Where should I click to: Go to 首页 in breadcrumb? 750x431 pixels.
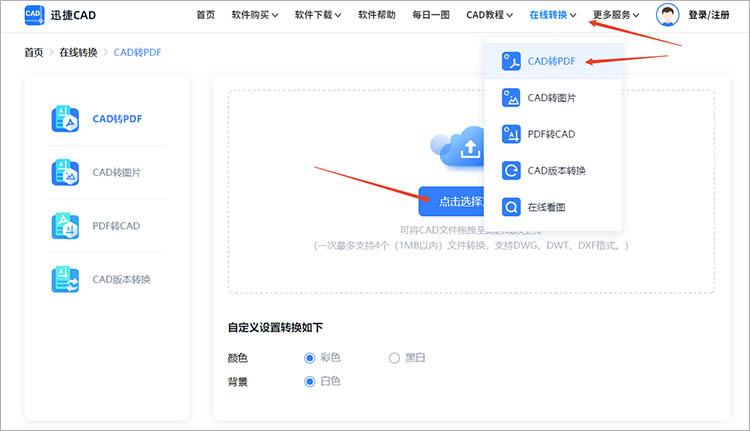34,53
